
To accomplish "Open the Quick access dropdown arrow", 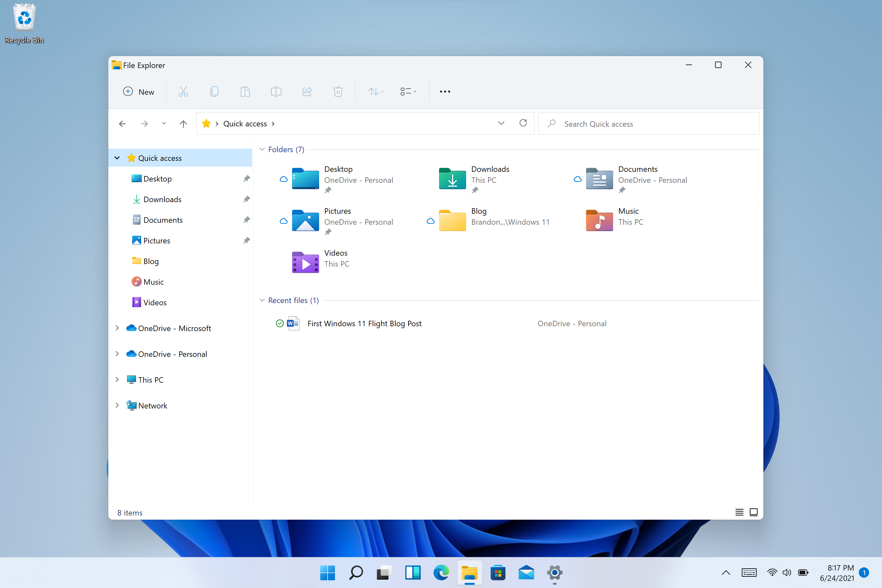I will click(x=117, y=158).
